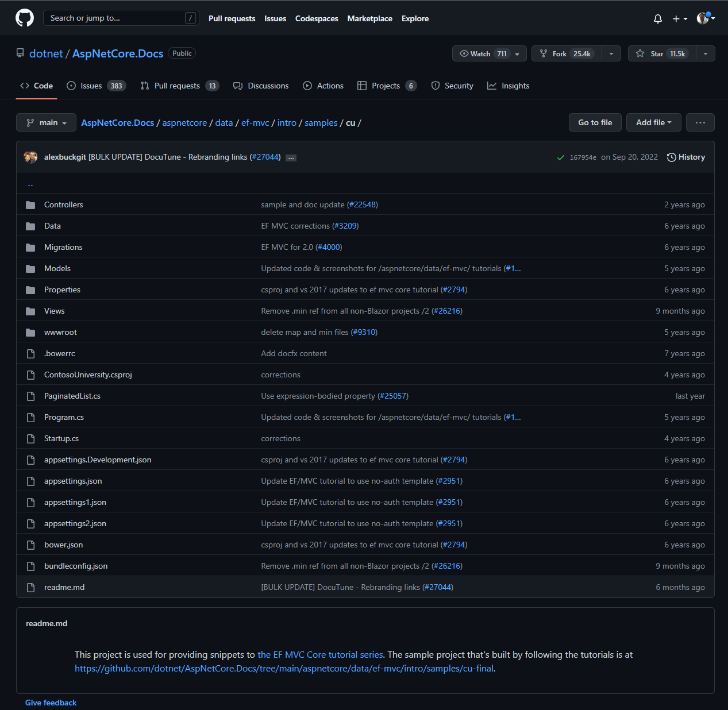Expand the Fork dropdown arrow
Image resolution: width=728 pixels, height=710 pixels.
pyautogui.click(x=611, y=54)
